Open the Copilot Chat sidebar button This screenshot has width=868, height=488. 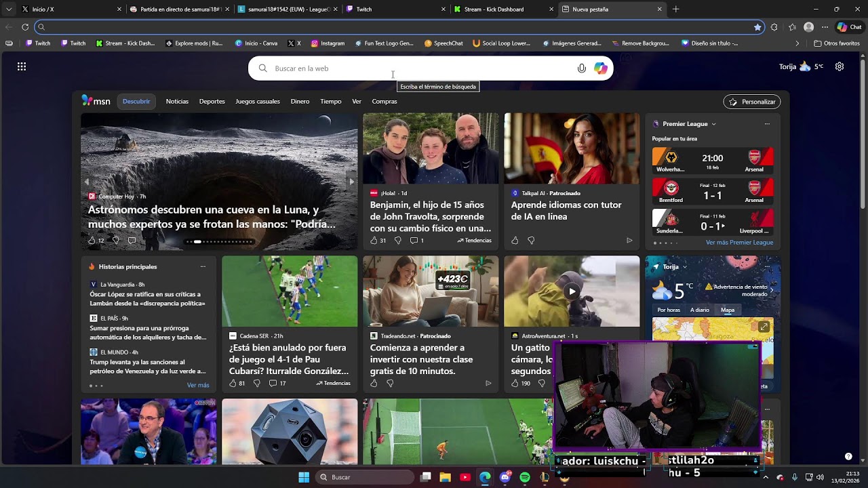pos(850,27)
